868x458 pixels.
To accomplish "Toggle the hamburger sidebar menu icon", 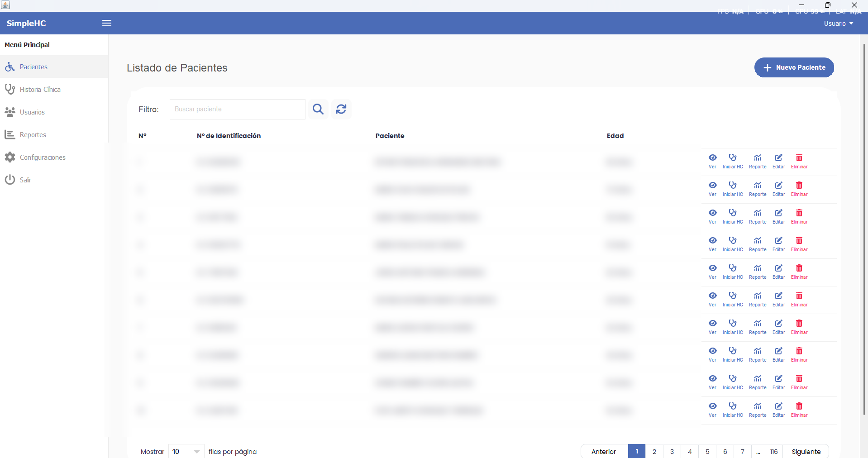I will tap(107, 23).
